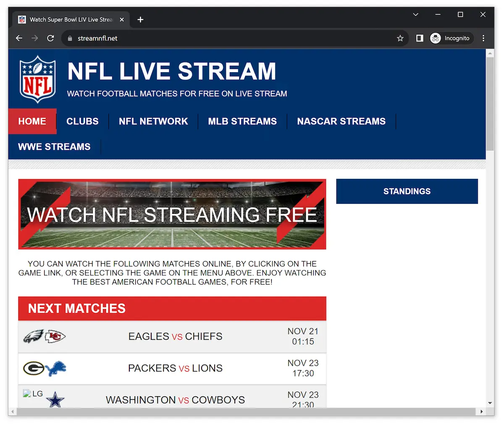Close the Watch Super Bowl LIV tab
This screenshot has width=504, height=426.
(x=122, y=19)
